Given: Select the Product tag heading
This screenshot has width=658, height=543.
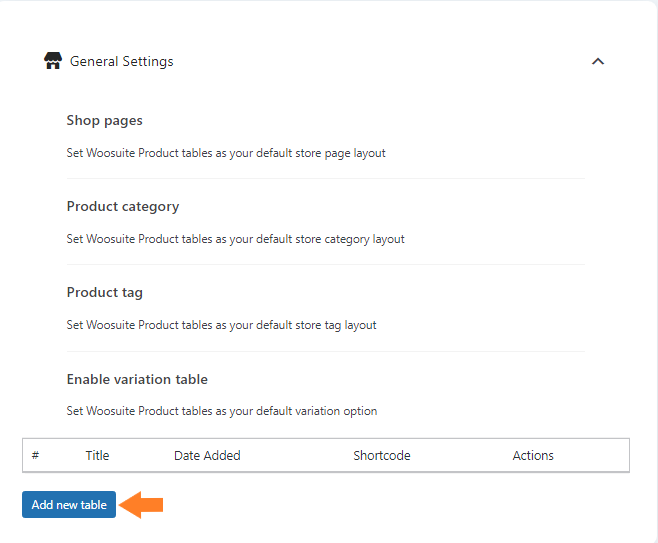Looking at the screenshot, I should (x=104, y=293).
